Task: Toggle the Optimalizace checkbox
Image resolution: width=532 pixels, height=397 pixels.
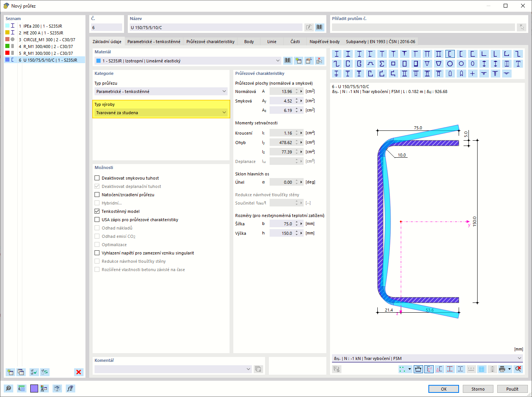Action: point(97,245)
